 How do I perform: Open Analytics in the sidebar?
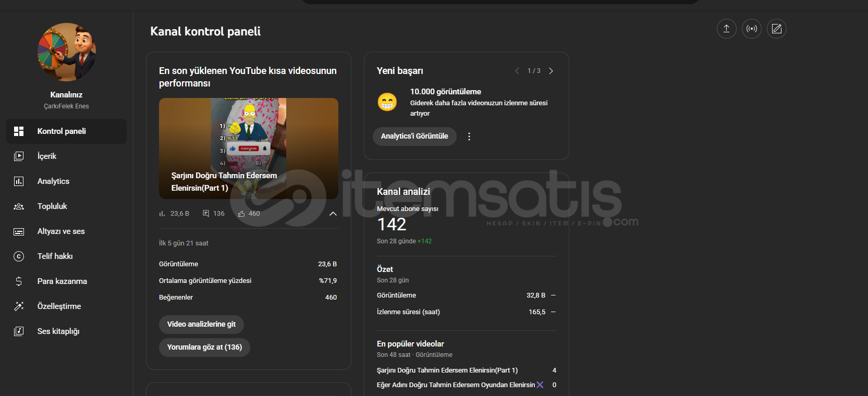[53, 181]
